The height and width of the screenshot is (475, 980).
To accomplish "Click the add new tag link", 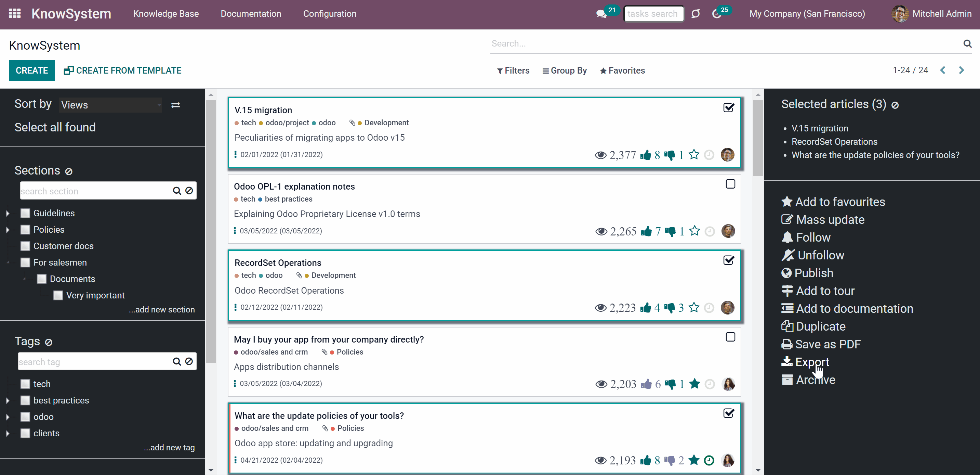I will [169, 448].
